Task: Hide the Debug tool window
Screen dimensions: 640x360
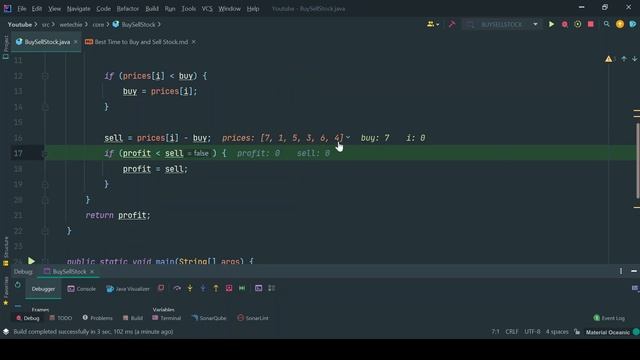Action: (x=633, y=271)
